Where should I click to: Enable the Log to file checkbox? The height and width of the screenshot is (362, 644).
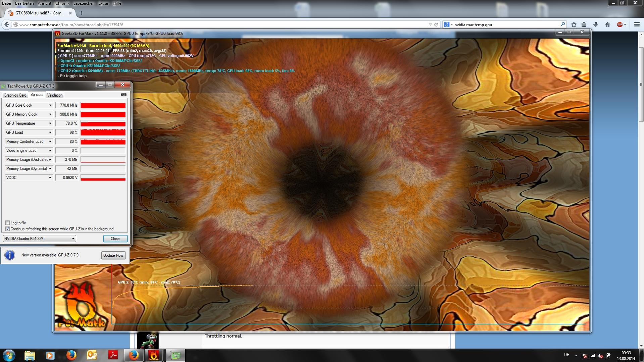tap(7, 223)
